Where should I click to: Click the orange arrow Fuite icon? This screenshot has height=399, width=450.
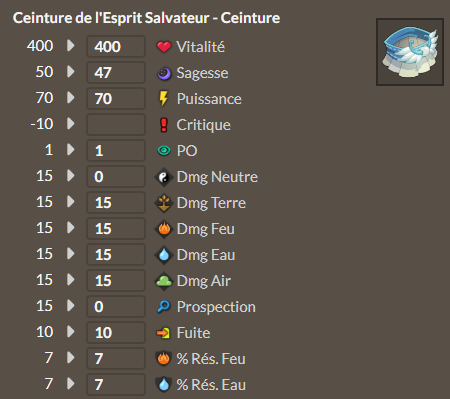coord(163,333)
